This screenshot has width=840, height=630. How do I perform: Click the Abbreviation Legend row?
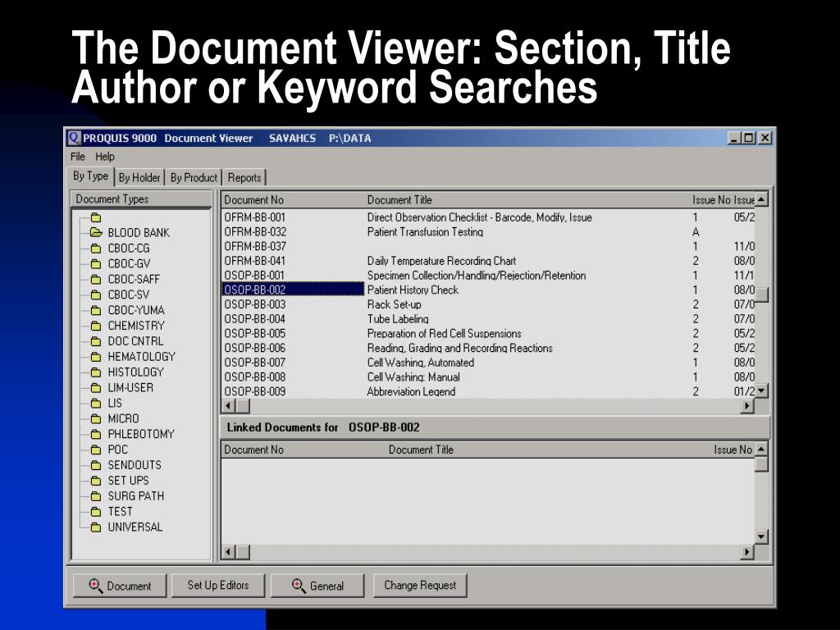pos(489,391)
